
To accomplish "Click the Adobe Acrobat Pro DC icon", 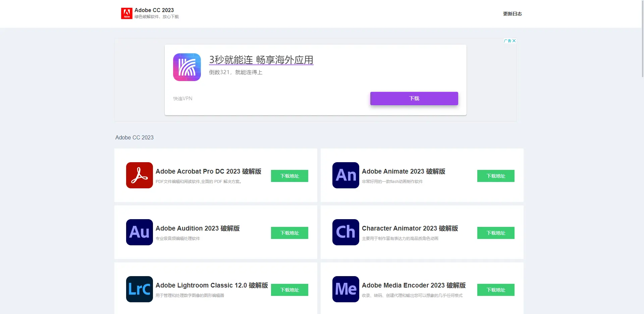I will pos(140,175).
